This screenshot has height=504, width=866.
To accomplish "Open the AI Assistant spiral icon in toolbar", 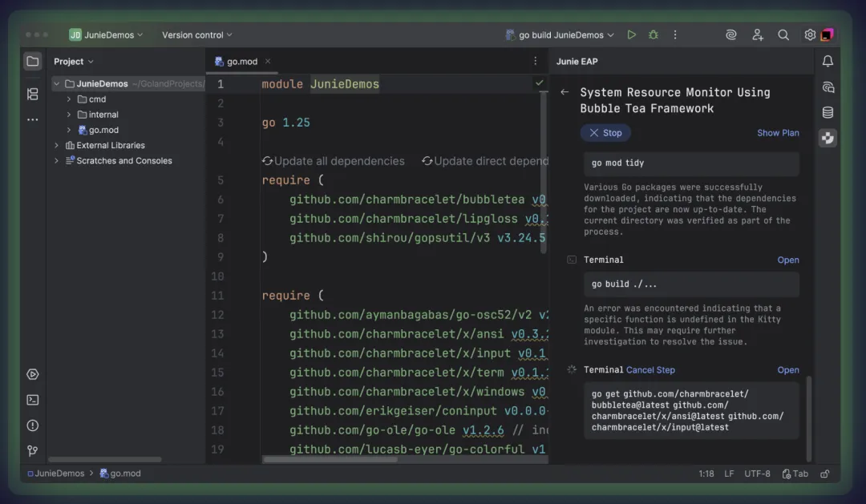I will pyautogui.click(x=730, y=34).
